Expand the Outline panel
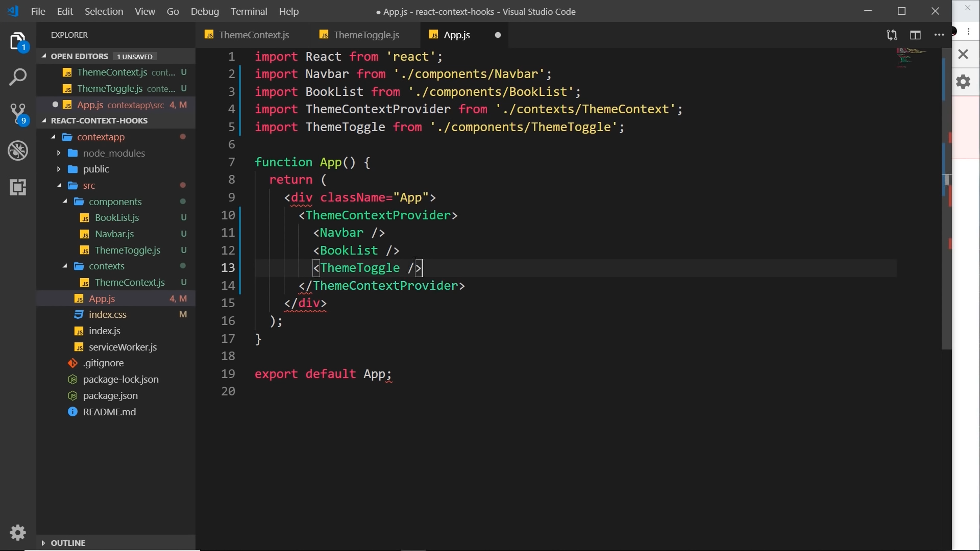The width and height of the screenshot is (980, 551). (68, 543)
